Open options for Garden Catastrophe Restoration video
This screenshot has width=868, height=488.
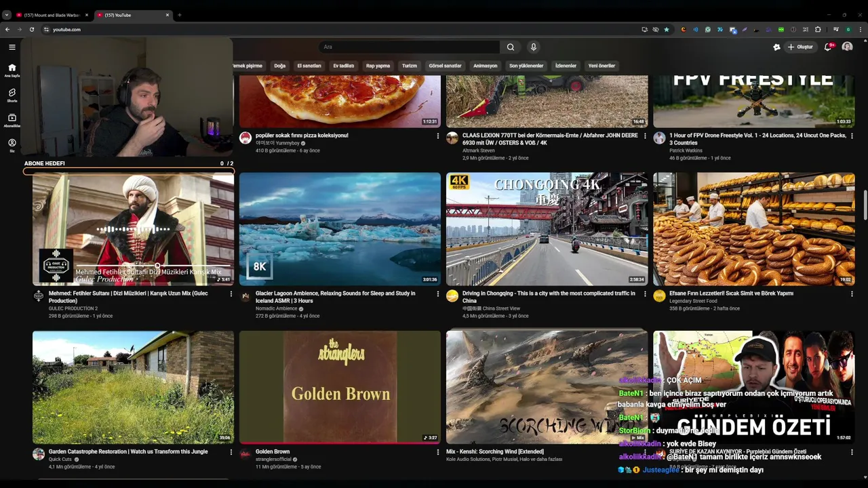231,452
